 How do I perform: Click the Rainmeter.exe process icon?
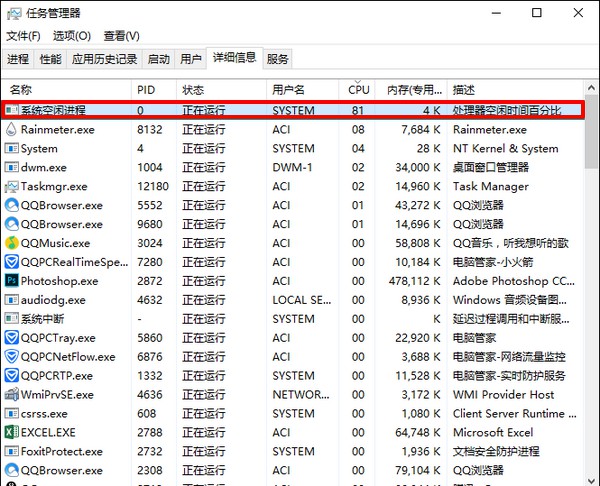click(x=11, y=130)
